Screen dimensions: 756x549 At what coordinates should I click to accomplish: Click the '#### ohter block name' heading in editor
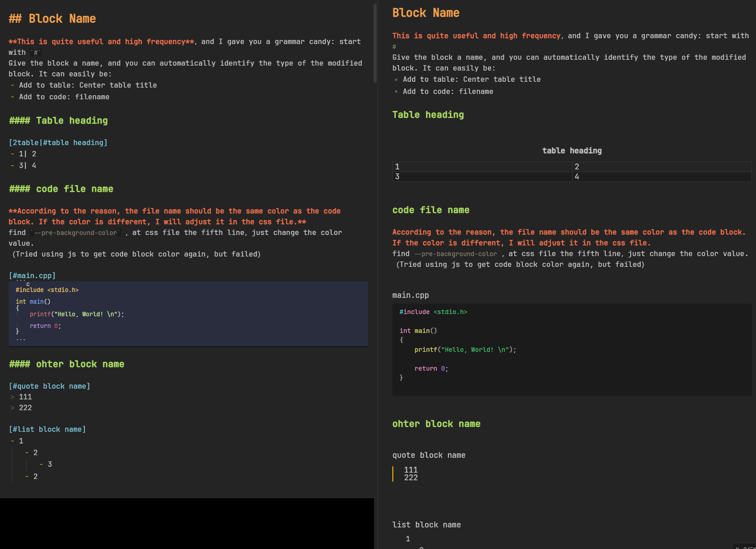click(x=67, y=364)
